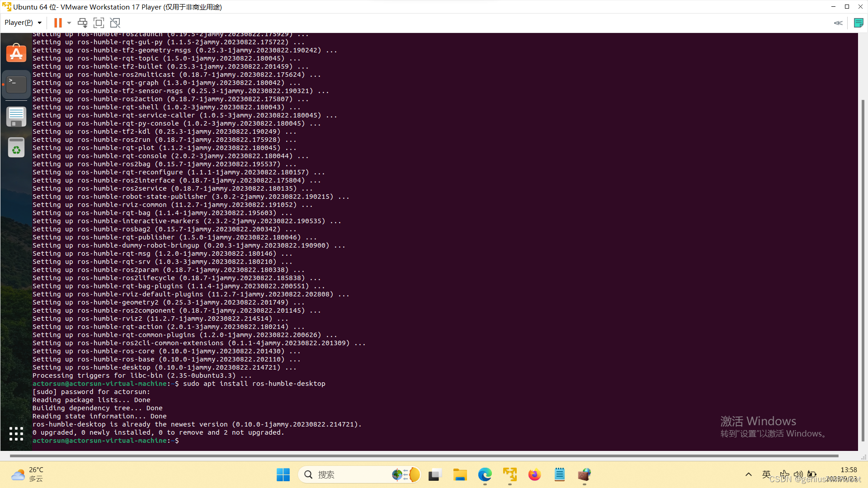Open the Windows Start menu
This screenshot has width=868, height=488.
283,475
